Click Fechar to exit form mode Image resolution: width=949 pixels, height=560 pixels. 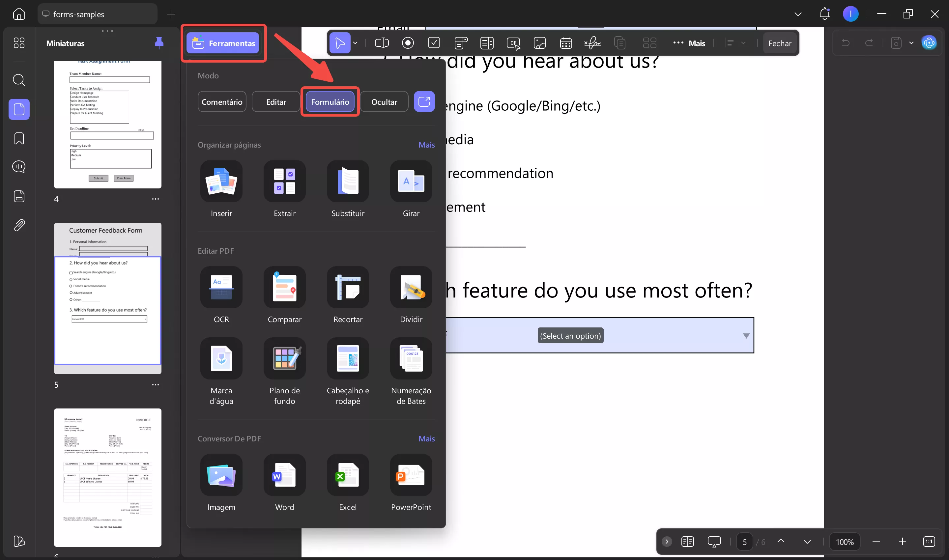[780, 43]
